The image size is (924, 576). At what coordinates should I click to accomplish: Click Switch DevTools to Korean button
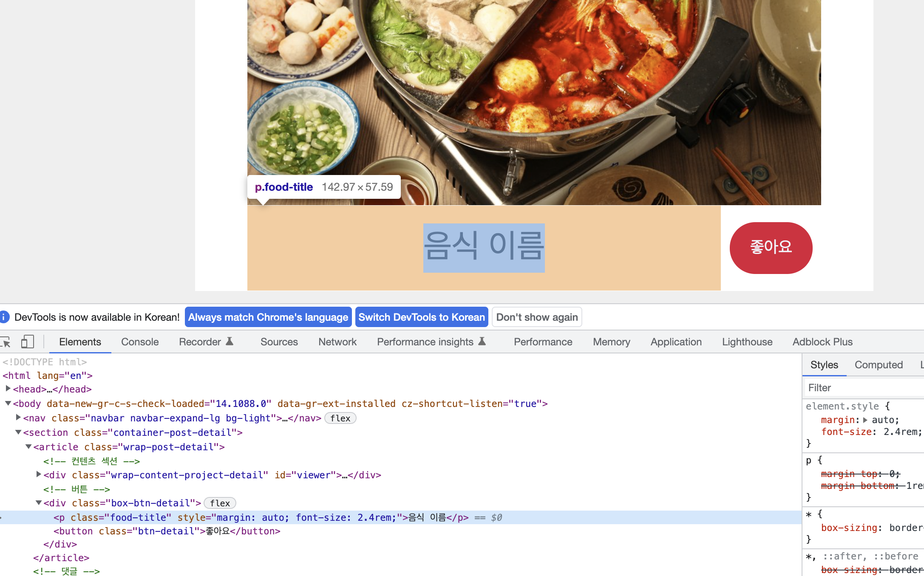point(422,317)
